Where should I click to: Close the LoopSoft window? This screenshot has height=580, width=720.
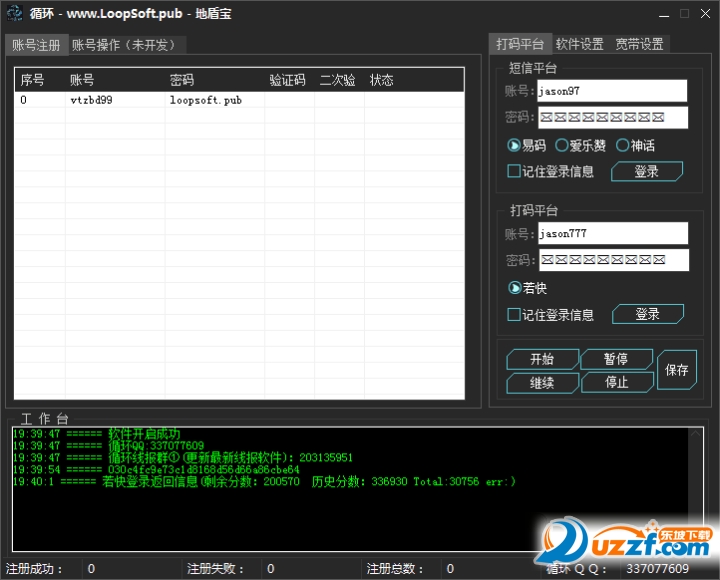[706, 14]
